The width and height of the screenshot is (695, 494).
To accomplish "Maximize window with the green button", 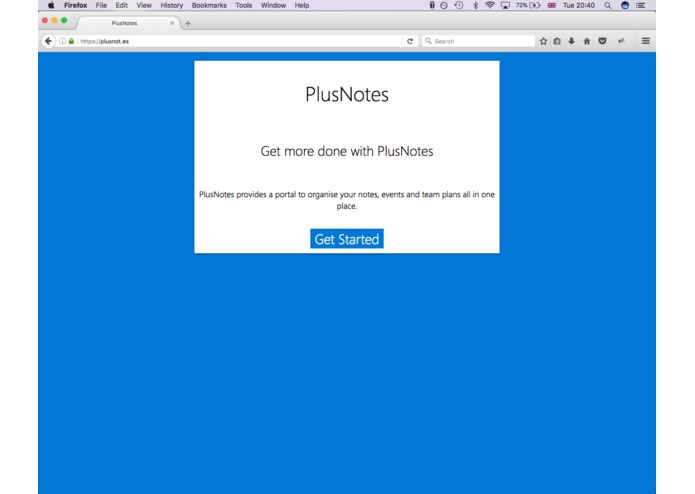I will [x=64, y=20].
